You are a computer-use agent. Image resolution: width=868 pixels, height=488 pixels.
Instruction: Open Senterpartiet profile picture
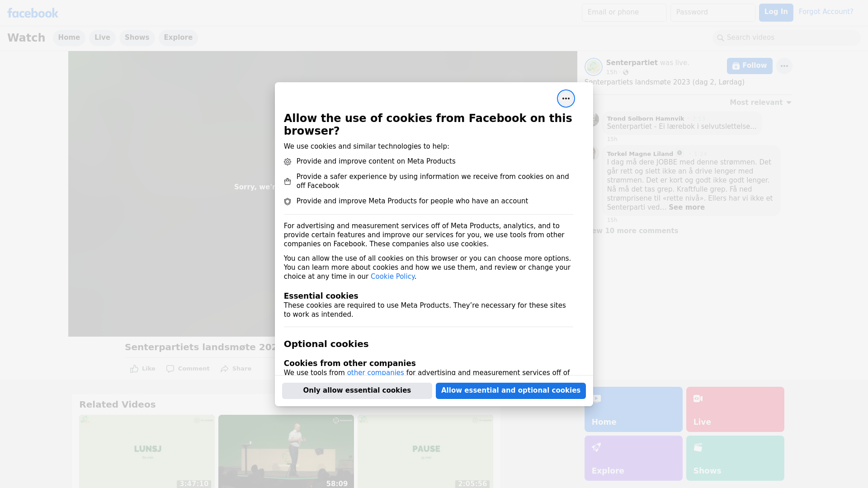pos(593,67)
